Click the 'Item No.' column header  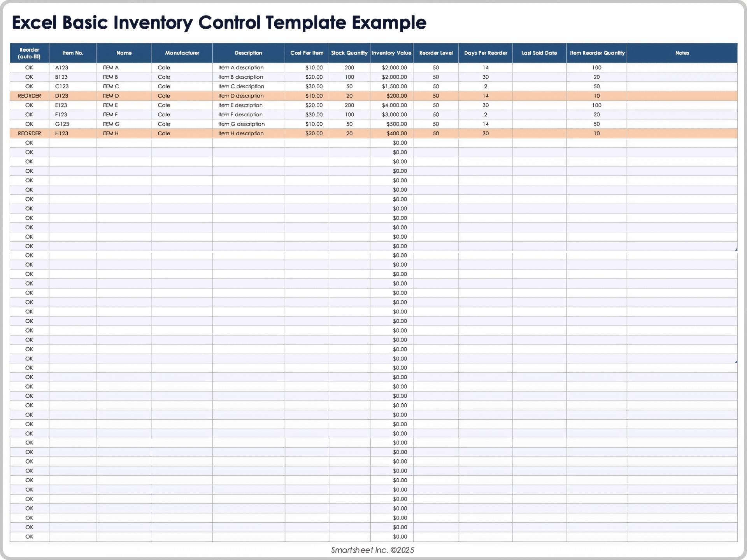click(x=73, y=52)
